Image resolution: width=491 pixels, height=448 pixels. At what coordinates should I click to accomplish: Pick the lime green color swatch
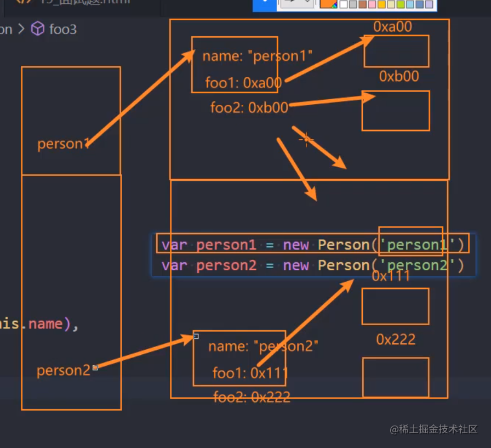(x=401, y=4)
